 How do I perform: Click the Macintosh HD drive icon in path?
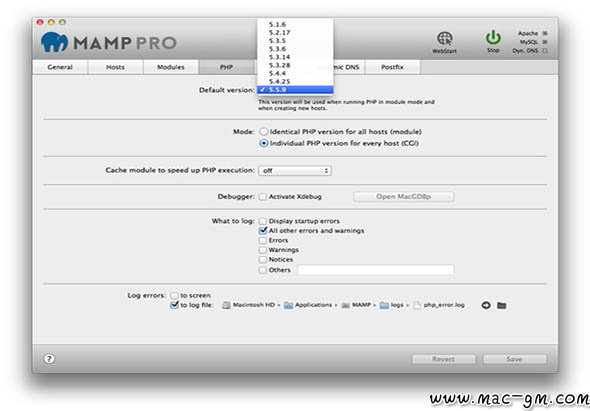click(226, 305)
